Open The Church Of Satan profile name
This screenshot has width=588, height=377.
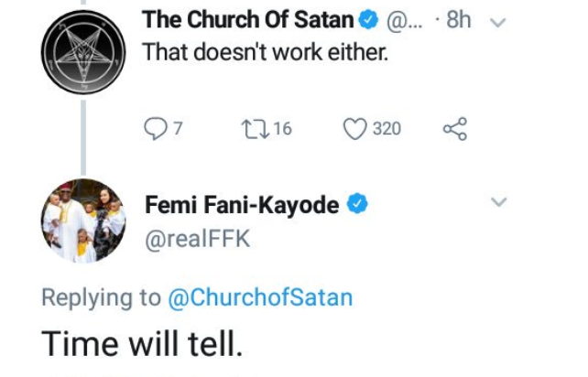(249, 19)
